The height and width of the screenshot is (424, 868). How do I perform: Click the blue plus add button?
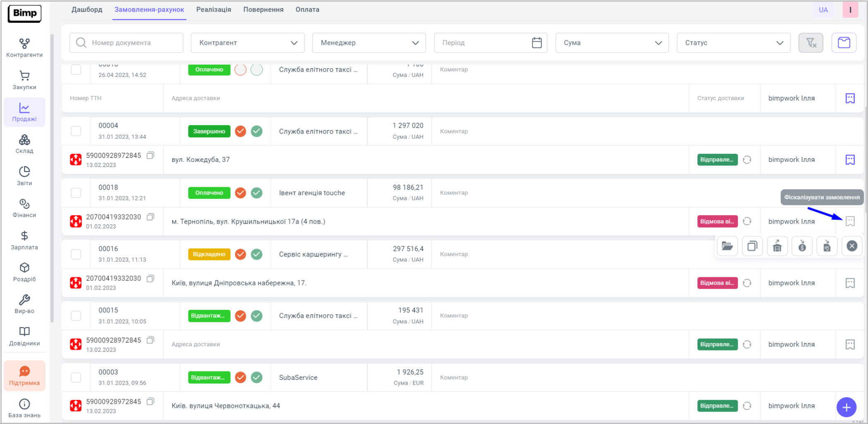(846, 407)
